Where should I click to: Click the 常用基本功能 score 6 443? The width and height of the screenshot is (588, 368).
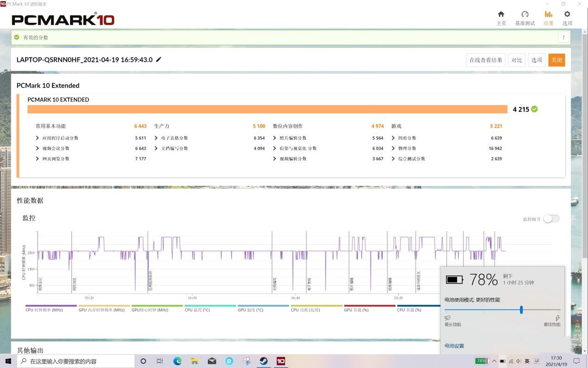pyautogui.click(x=140, y=126)
